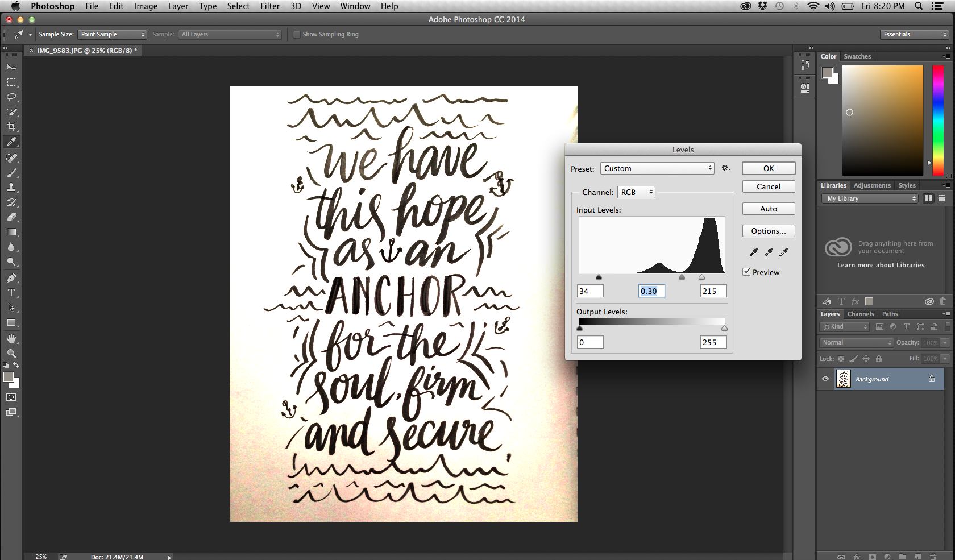Open the Sample All Layers dropdown
Screen dimensions: 955x560
point(230,35)
